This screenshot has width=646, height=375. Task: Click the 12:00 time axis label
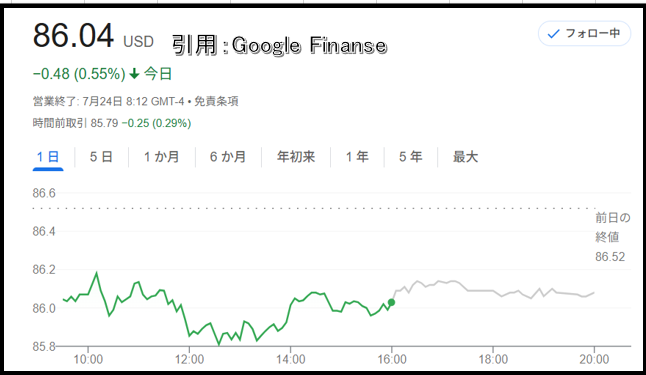[x=190, y=359]
